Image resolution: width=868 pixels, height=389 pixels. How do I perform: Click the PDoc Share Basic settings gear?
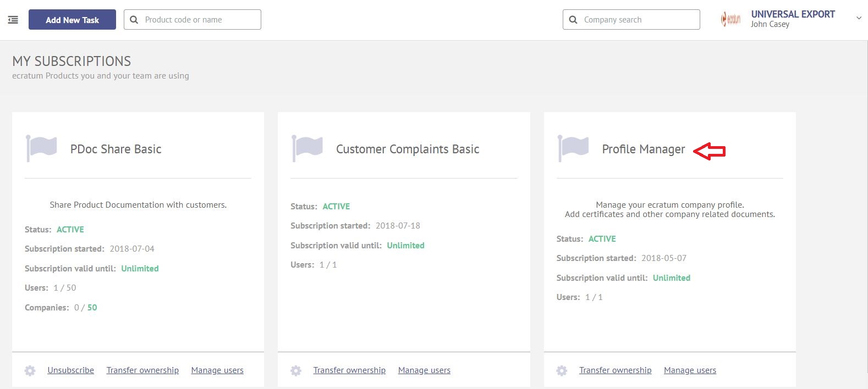tap(30, 371)
